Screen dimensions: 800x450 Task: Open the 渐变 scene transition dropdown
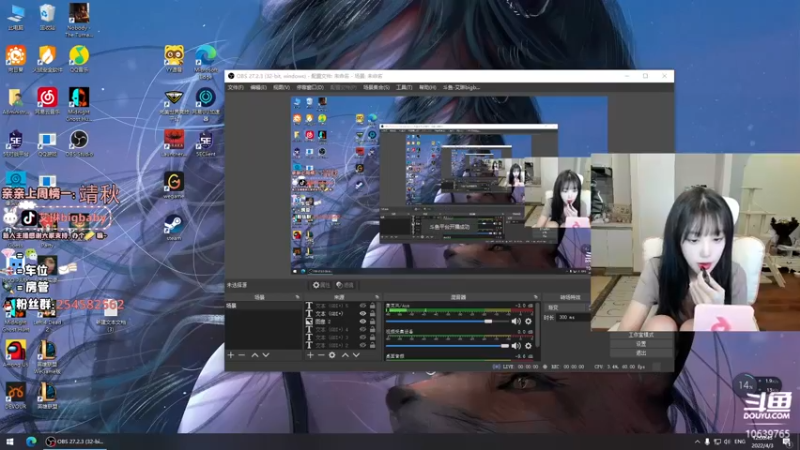[568, 308]
